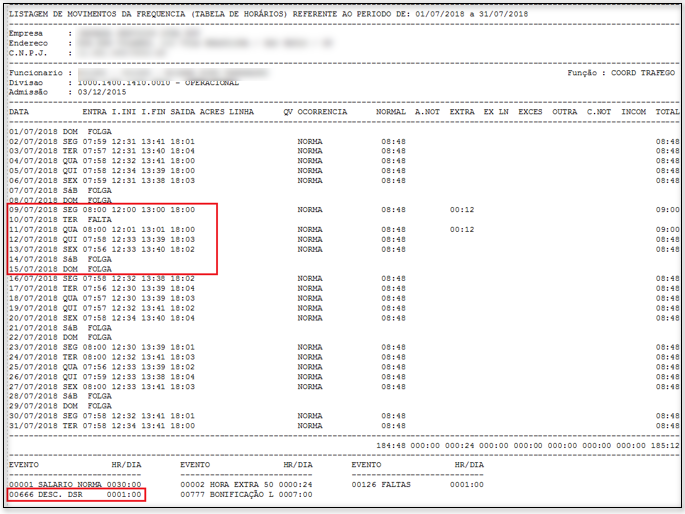Click the 'OCORRENCIA' column header
685x514 pixels.
pyautogui.click(x=322, y=112)
